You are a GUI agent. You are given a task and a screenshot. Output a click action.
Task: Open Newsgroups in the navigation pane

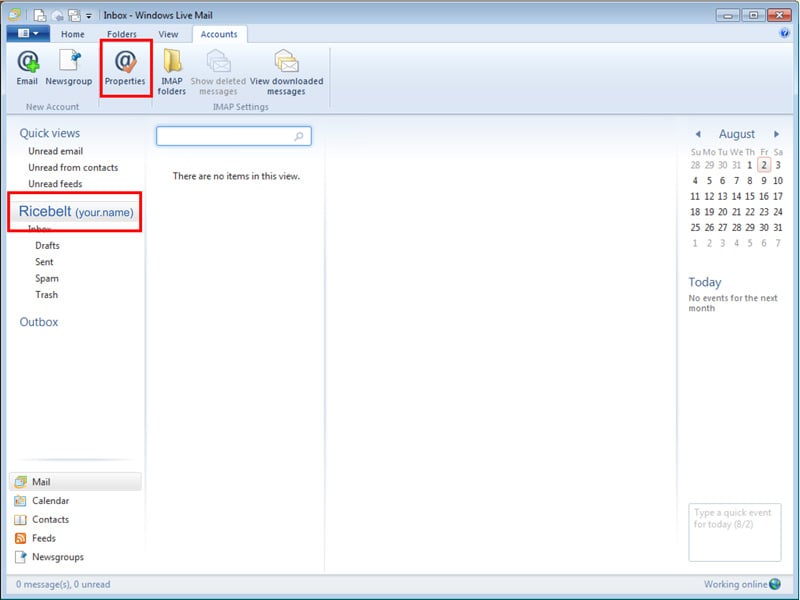click(58, 557)
